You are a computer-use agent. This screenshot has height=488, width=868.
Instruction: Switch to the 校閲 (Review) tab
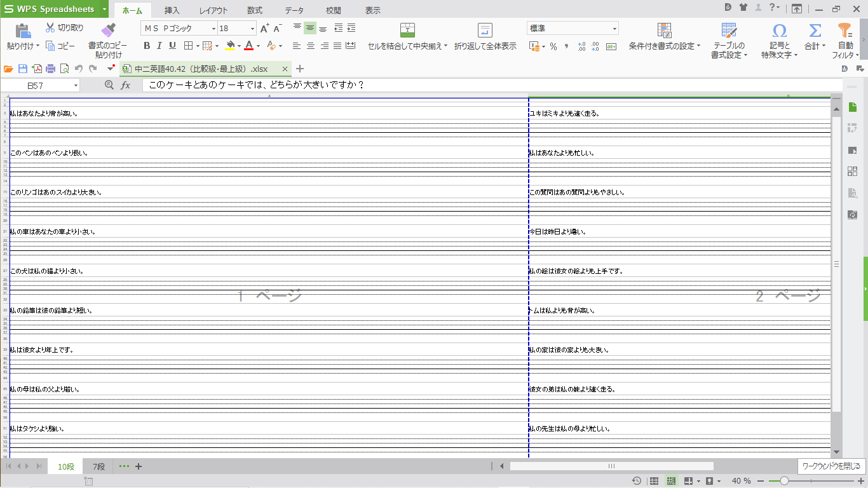[334, 10]
